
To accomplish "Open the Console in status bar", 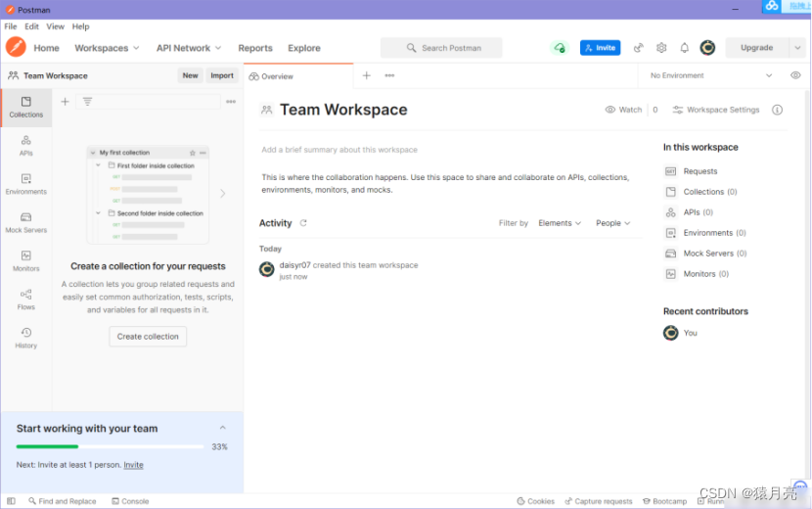I will (x=130, y=501).
